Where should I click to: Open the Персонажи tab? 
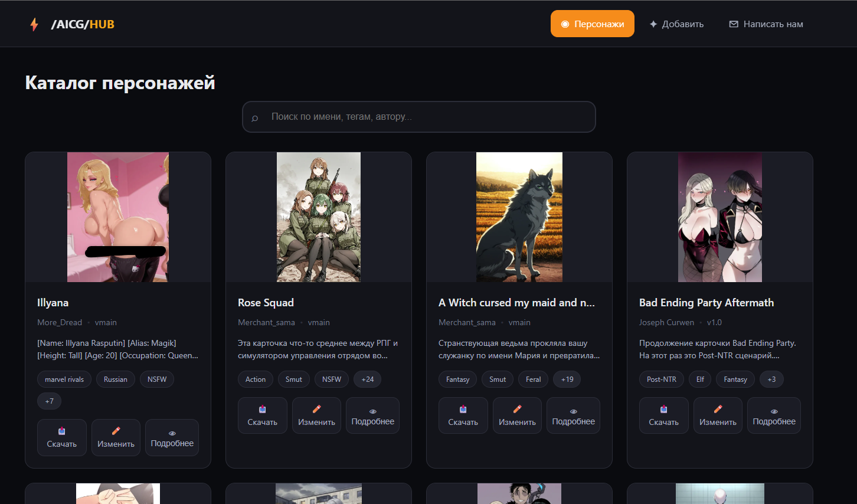tap(593, 24)
